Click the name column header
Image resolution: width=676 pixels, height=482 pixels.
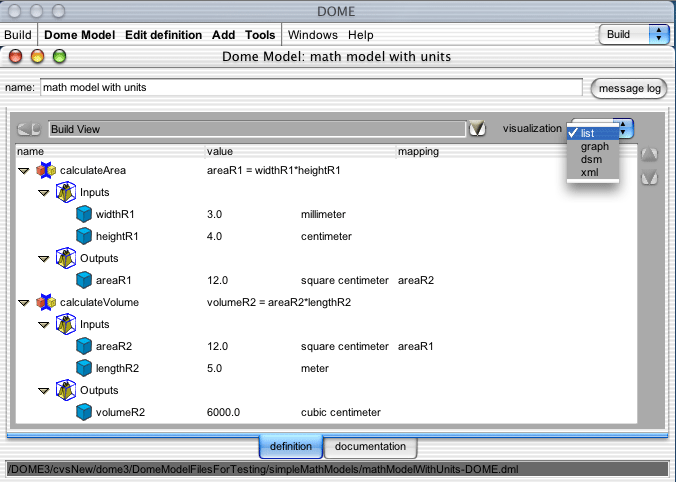[110, 151]
